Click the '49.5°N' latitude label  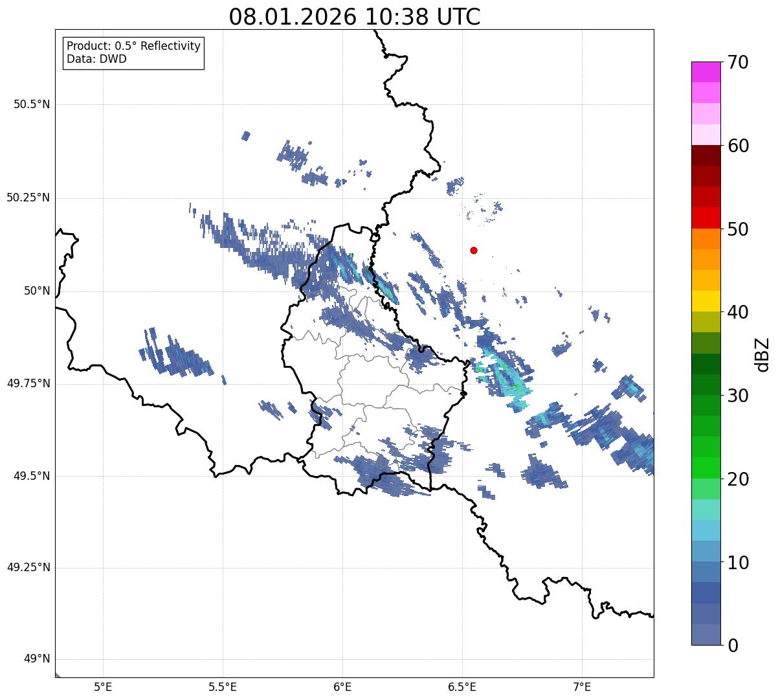(32, 476)
